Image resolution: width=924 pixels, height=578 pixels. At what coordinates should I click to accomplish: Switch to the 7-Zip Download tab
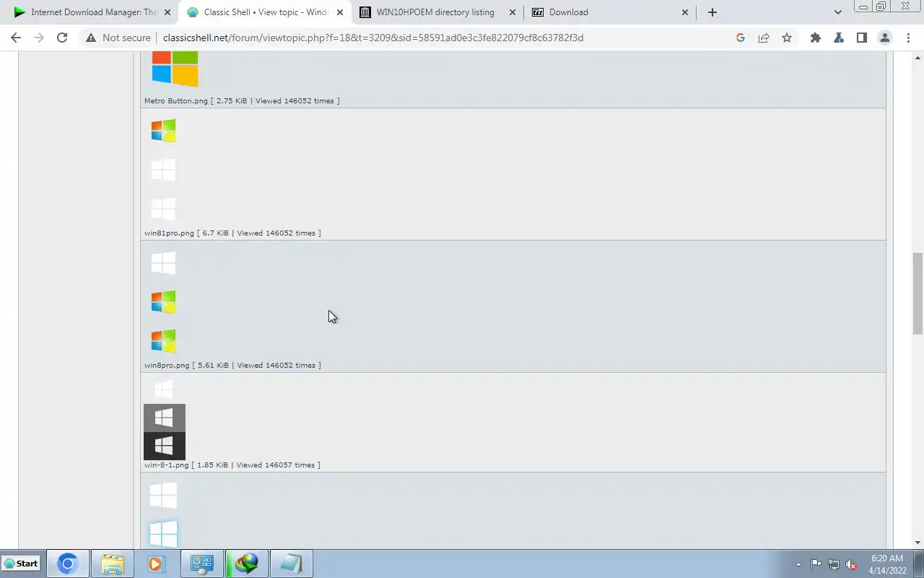pos(610,12)
